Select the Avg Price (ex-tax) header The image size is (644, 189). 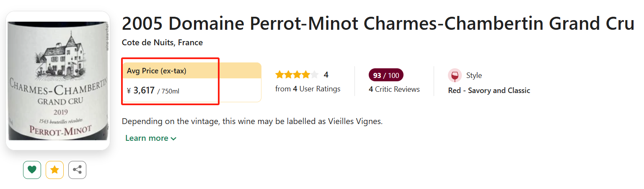click(x=157, y=71)
